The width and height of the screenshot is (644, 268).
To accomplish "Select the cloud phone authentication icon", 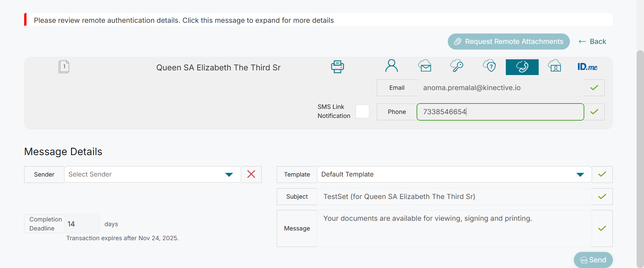I will (522, 67).
